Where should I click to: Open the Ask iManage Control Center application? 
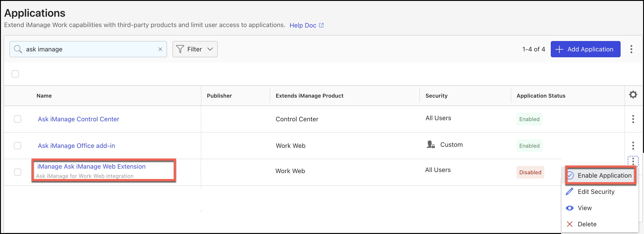pos(79,119)
